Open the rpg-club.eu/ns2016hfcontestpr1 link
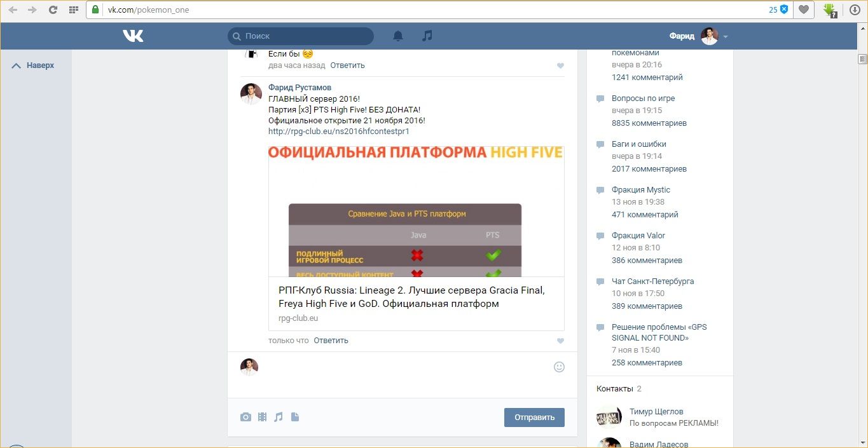The image size is (868, 448). [338, 132]
